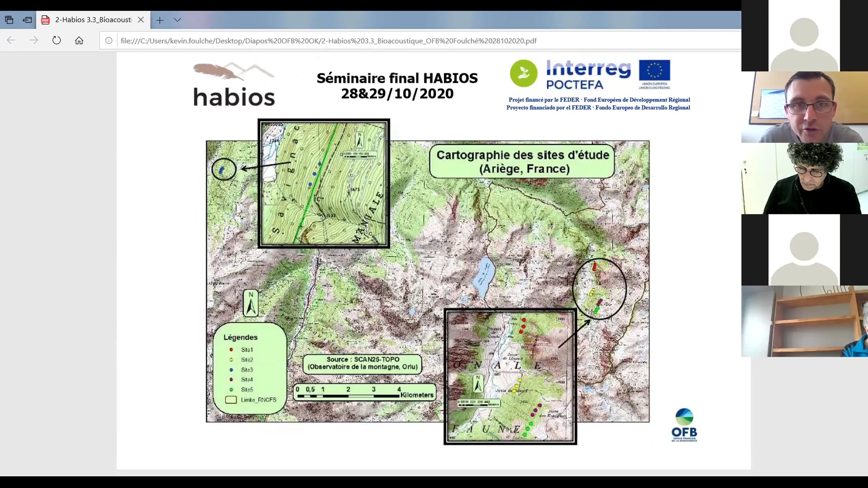Viewport: 868px width, 488px height.
Task: Click the OFB logo on the slide
Action: point(684,425)
